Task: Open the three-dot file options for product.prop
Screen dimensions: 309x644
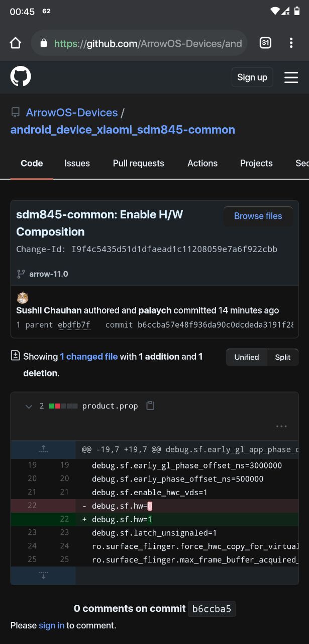Action: (x=281, y=426)
